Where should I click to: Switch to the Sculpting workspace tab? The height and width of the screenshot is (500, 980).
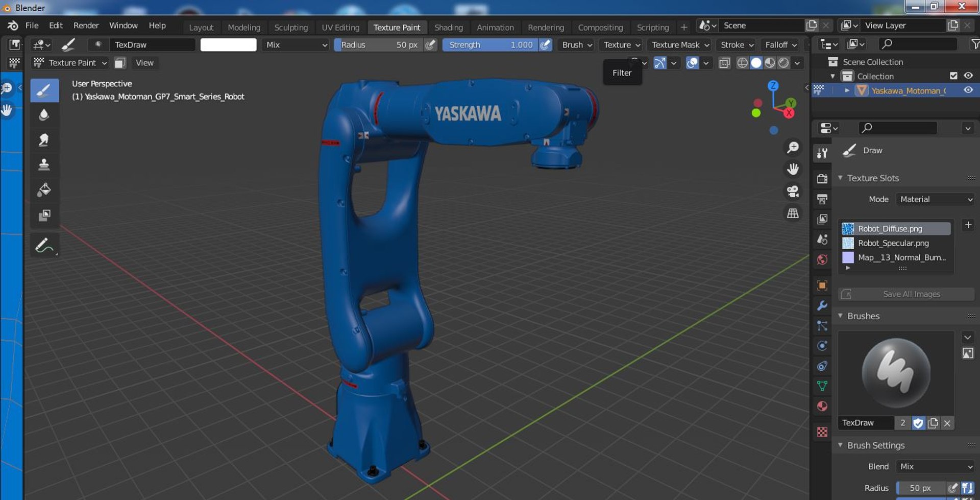[291, 28]
